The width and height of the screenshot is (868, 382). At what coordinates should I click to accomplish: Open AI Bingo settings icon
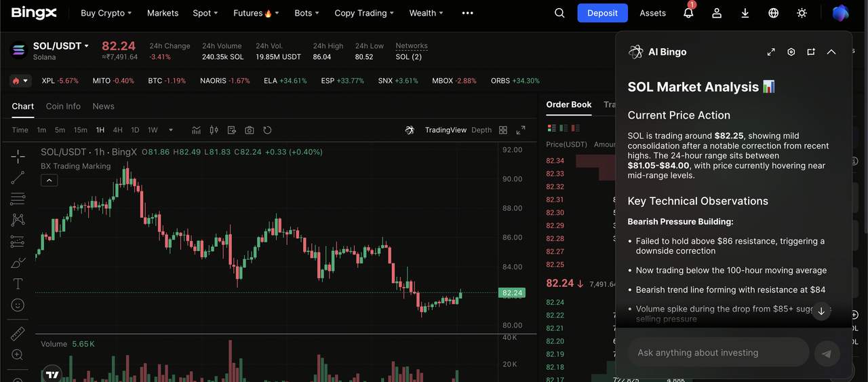click(x=791, y=52)
